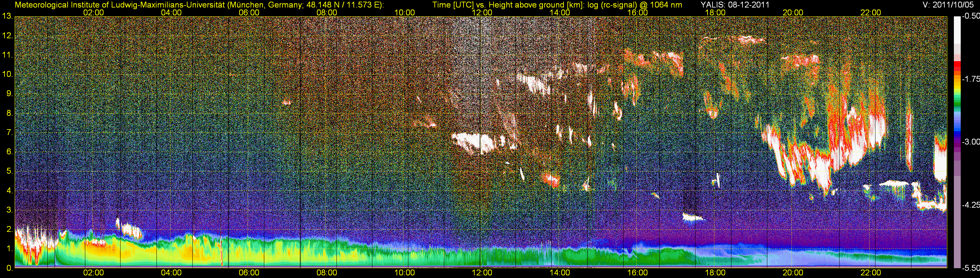
Task: Click the '14:00' label on the bottom time axis
Action: (560, 273)
